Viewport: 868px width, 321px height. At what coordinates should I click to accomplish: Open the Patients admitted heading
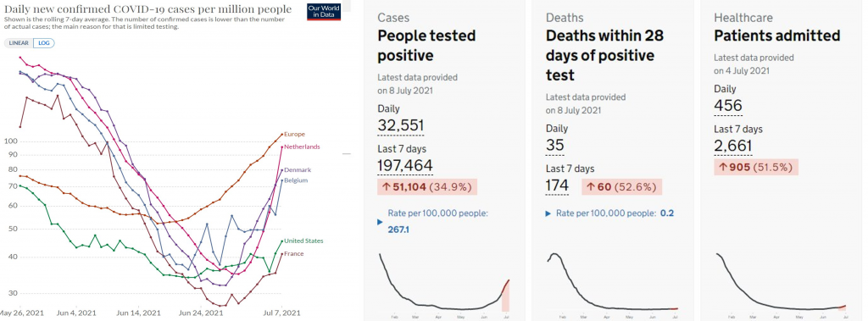tap(776, 36)
